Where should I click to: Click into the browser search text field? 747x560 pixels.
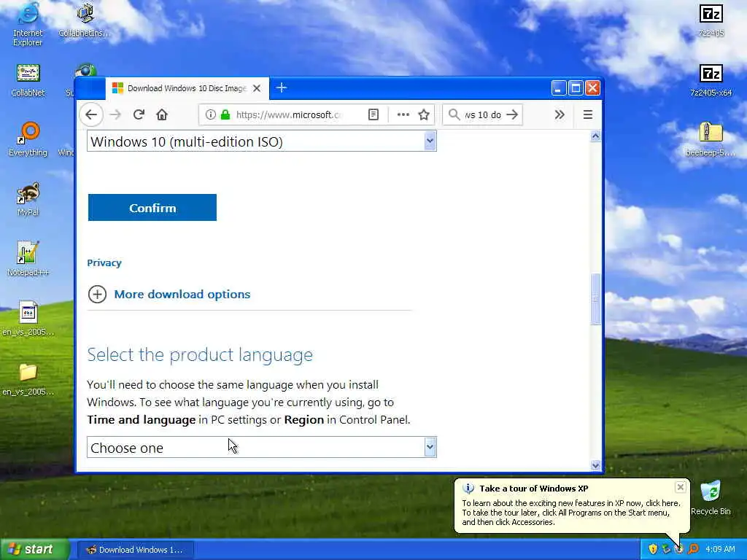pos(483,114)
